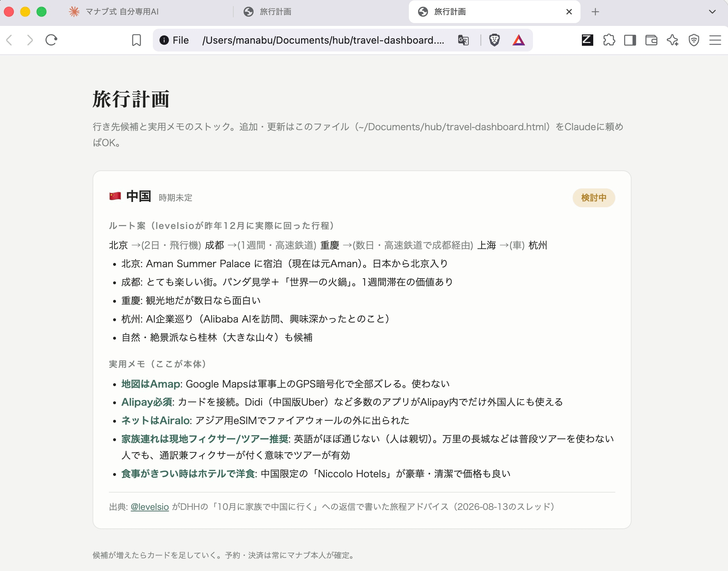Click the 家族連れは現地フィクサー/ツアー推奨 heading
The width and height of the screenshot is (728, 571).
pos(205,439)
